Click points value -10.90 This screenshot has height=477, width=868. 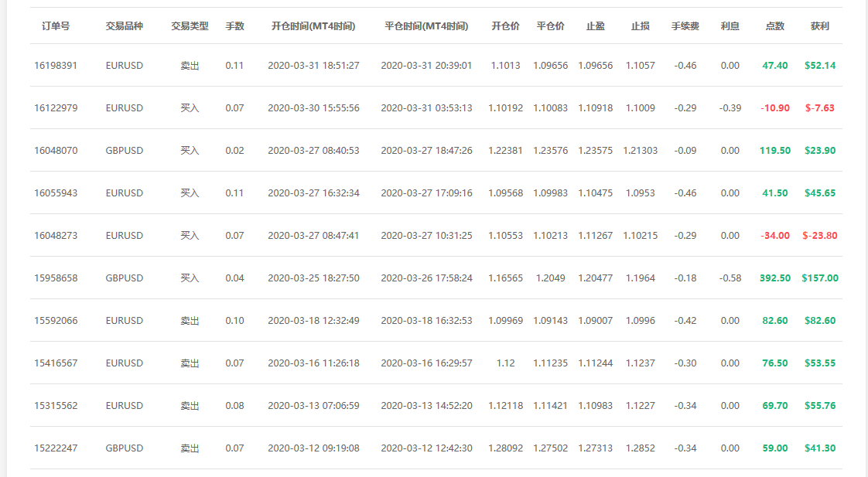(774, 108)
